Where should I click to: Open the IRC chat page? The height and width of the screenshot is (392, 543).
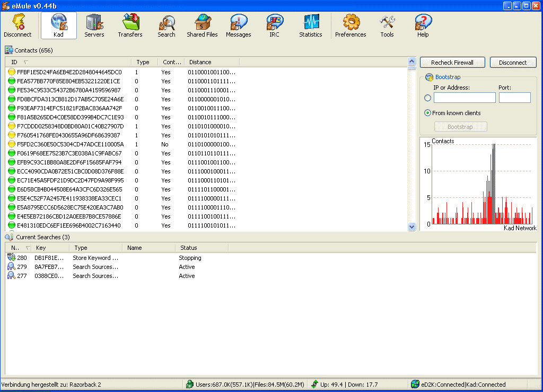274,25
